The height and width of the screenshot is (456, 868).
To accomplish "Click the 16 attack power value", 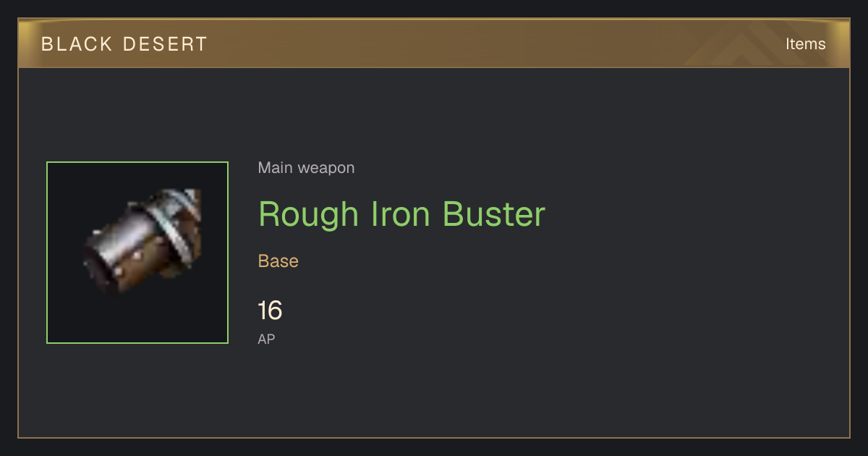I will tap(270, 311).
